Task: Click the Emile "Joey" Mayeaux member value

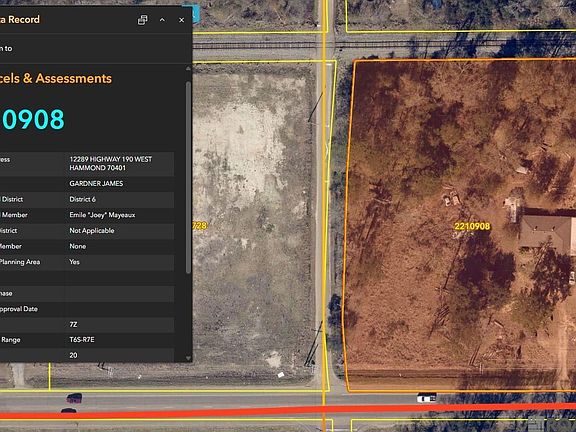Action: [x=102, y=215]
